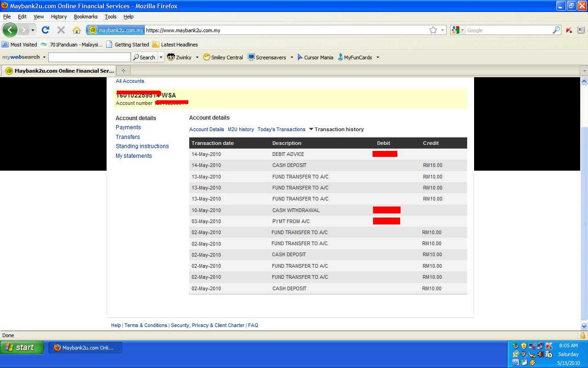This screenshot has height=368, width=588.
Task: Click the MyWebSearch Search button
Action: 144,57
